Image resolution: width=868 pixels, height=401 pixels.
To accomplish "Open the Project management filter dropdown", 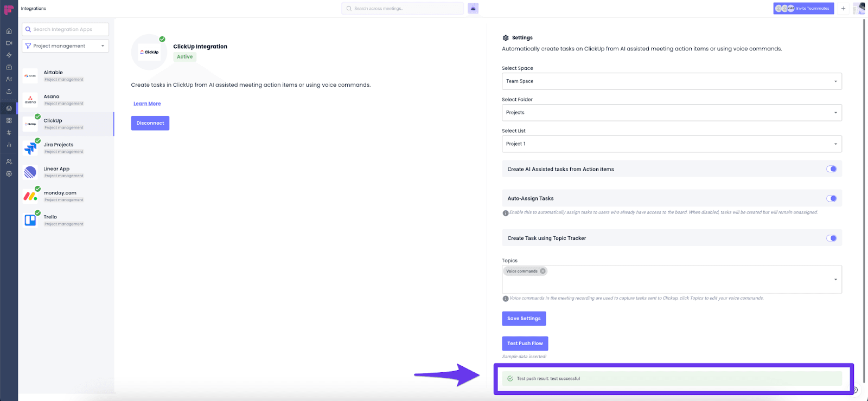I will pos(65,46).
